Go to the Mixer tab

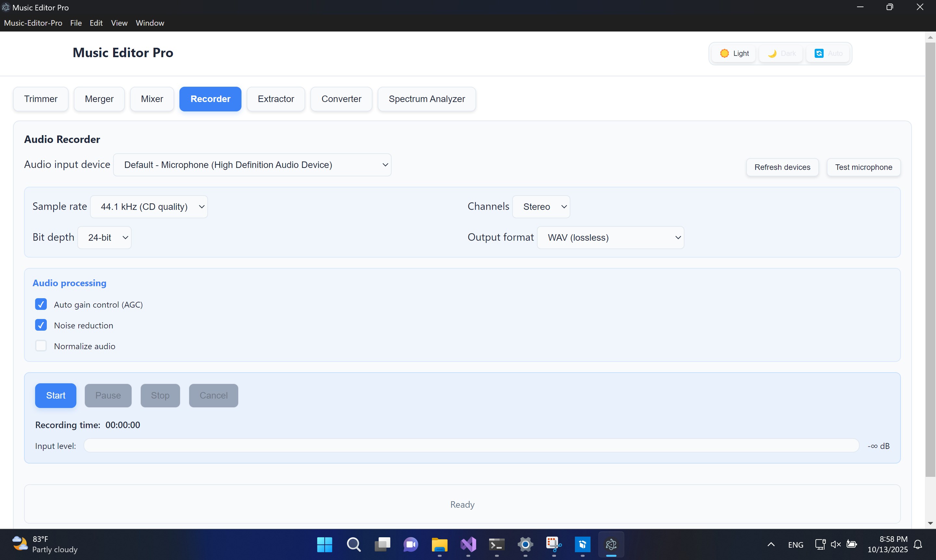(152, 99)
